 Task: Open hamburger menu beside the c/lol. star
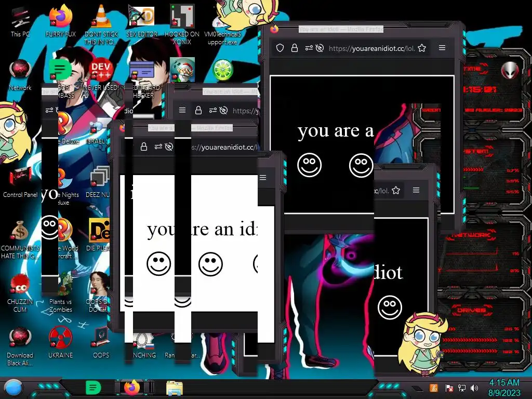tap(416, 190)
